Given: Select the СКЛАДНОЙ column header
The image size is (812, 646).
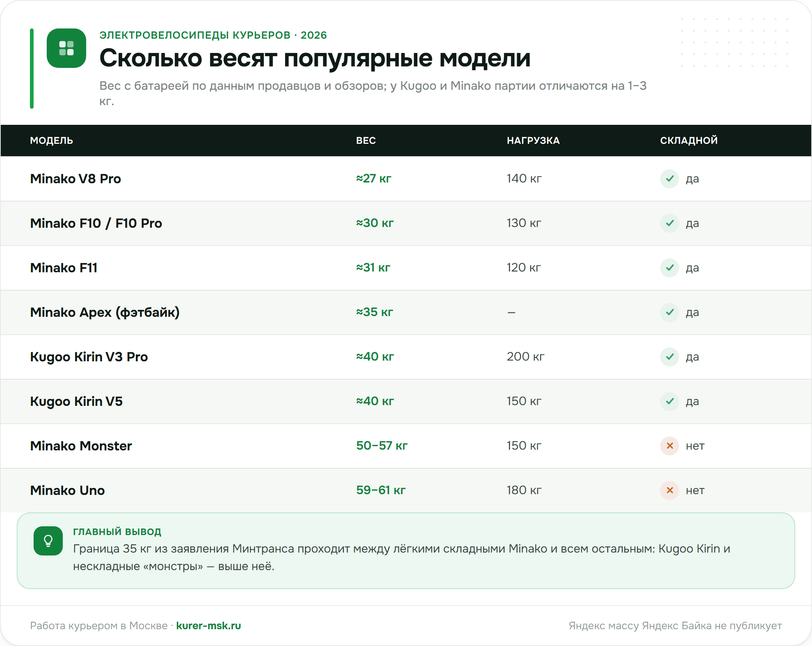Looking at the screenshot, I should (x=689, y=141).
